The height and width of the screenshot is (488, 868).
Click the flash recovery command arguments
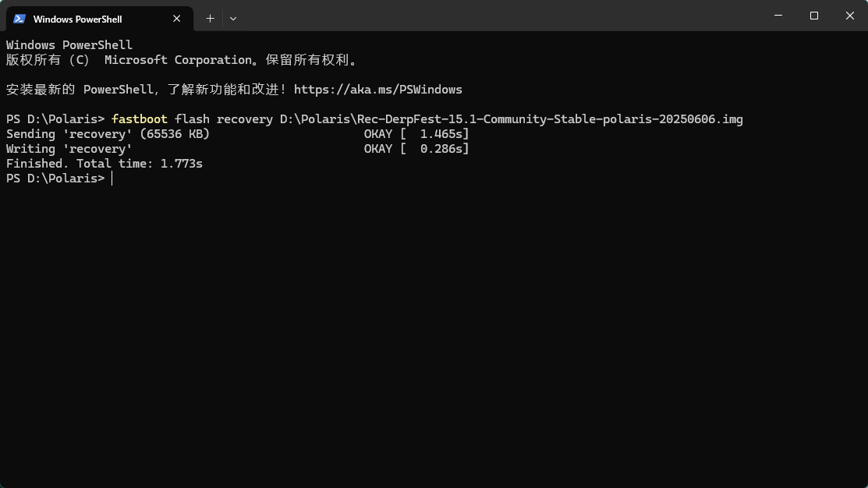coord(224,119)
